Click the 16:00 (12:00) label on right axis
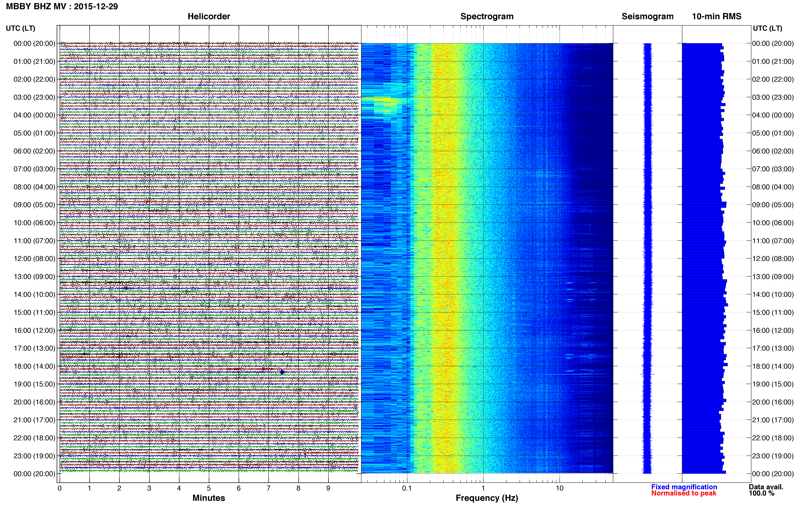This screenshot has width=812, height=508. click(773, 330)
